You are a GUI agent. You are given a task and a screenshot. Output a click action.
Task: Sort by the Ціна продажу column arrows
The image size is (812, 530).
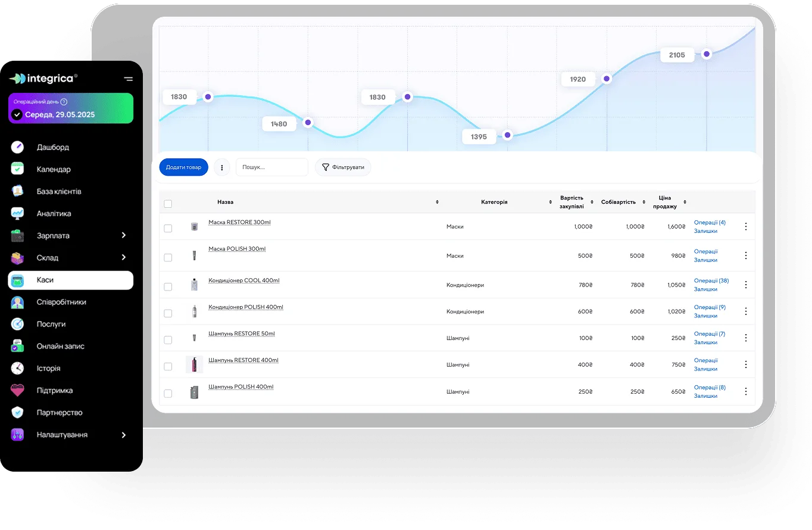tap(685, 202)
